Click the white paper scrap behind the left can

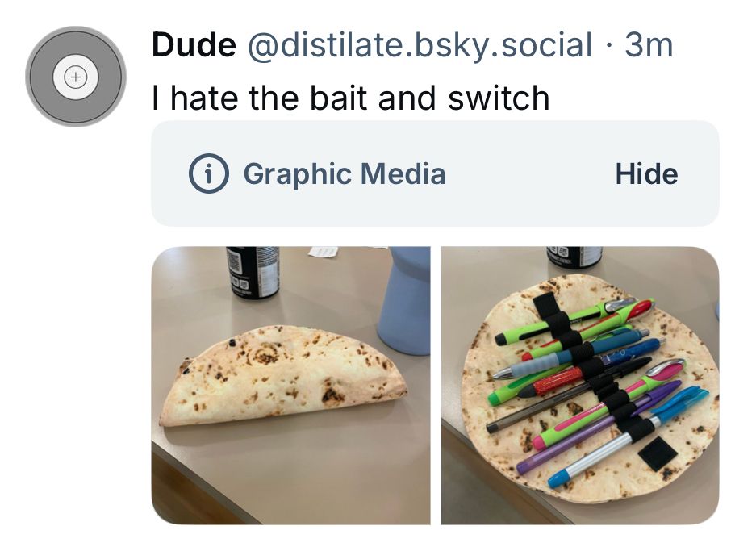[x=323, y=251]
